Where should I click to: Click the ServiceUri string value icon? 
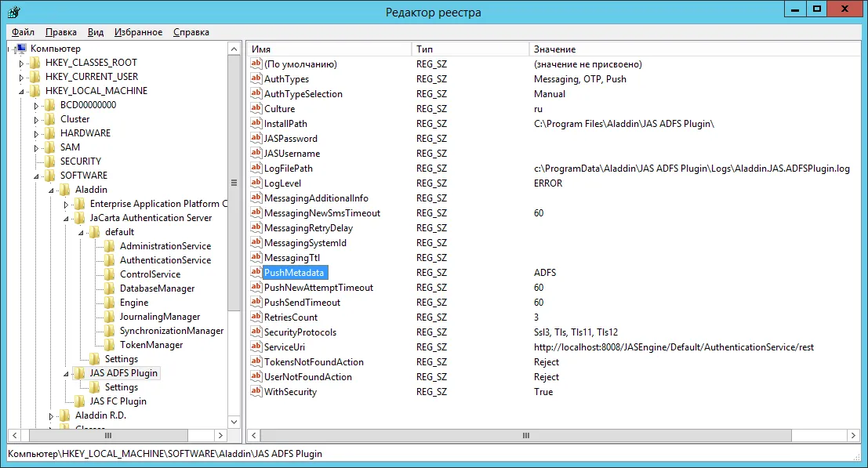[256, 346]
